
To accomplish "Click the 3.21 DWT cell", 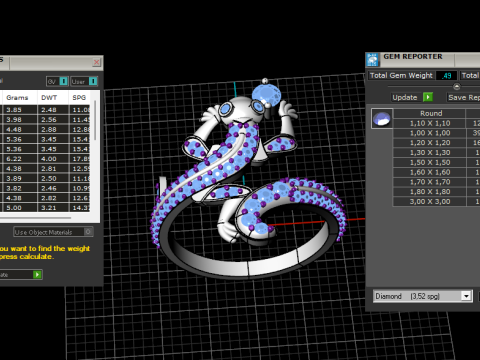I will tap(53, 208).
